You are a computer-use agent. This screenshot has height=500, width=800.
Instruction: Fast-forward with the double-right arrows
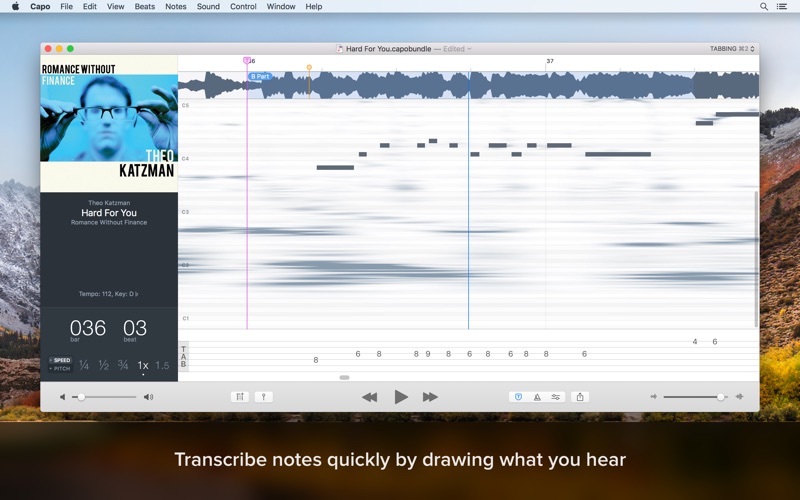pyautogui.click(x=430, y=397)
